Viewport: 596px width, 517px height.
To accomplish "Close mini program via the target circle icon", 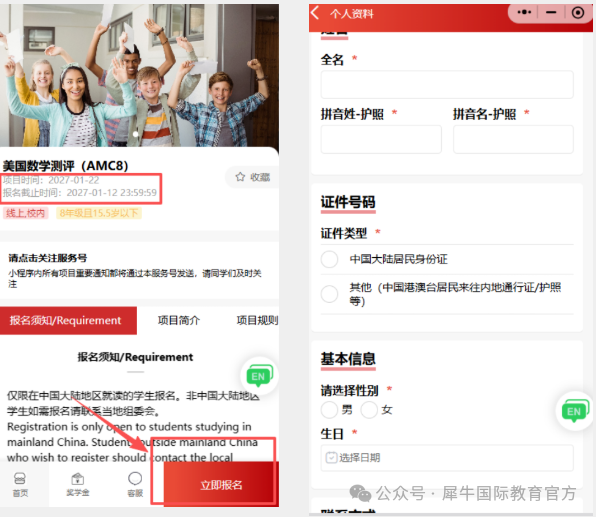I will tap(578, 13).
